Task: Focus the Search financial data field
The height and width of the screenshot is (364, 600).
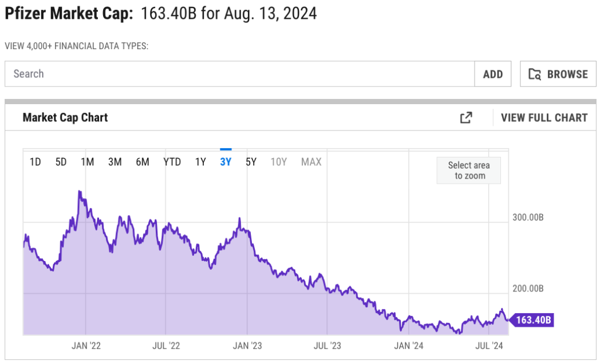Action: [240, 74]
